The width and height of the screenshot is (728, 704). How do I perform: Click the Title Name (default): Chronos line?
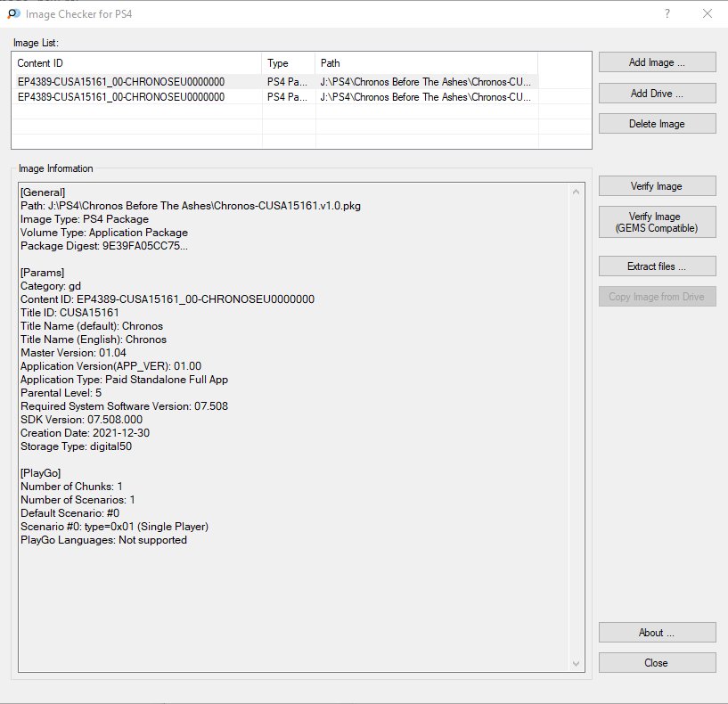click(92, 326)
